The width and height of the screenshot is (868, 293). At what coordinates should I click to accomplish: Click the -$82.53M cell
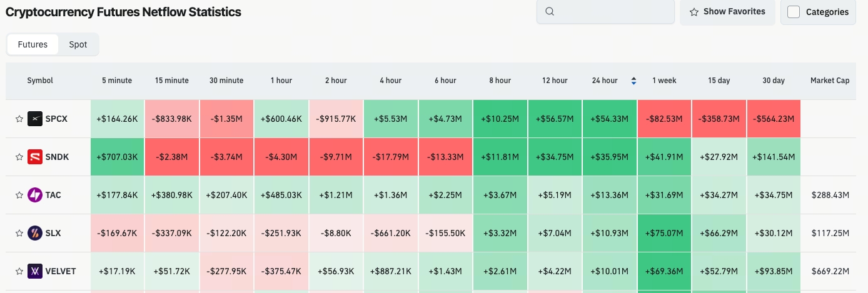(x=664, y=119)
